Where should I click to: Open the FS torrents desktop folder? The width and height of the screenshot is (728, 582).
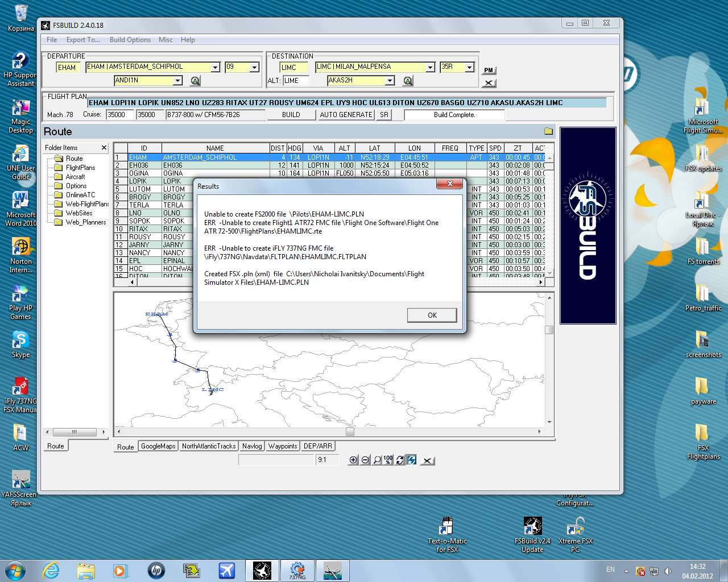click(703, 251)
